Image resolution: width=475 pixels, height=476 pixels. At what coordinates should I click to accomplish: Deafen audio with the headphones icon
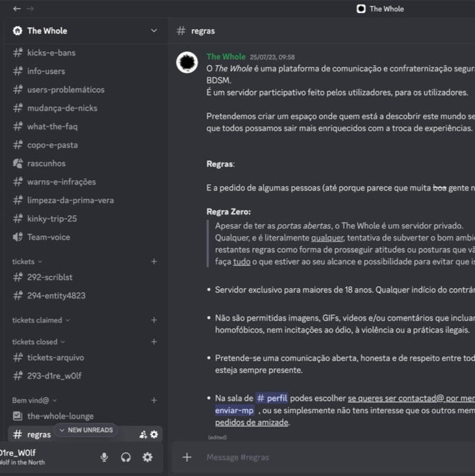coord(126,457)
